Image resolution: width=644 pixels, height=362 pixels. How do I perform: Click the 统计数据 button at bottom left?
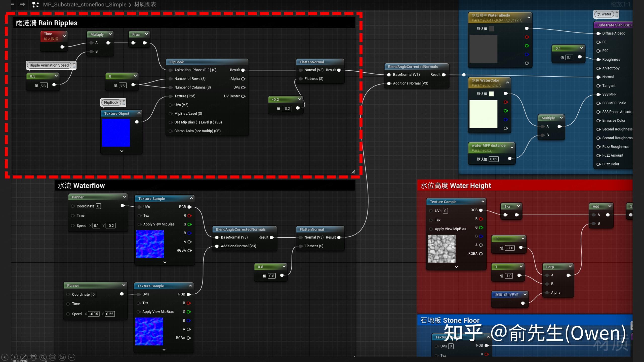click(20, 360)
